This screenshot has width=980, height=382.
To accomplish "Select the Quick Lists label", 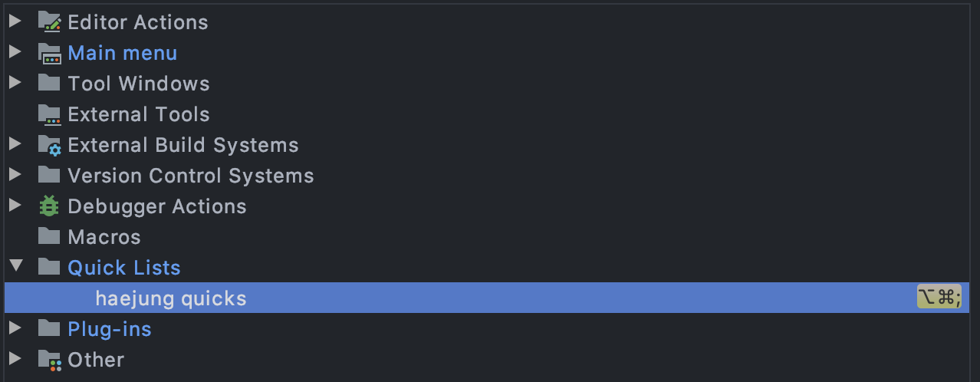I will click(x=124, y=268).
